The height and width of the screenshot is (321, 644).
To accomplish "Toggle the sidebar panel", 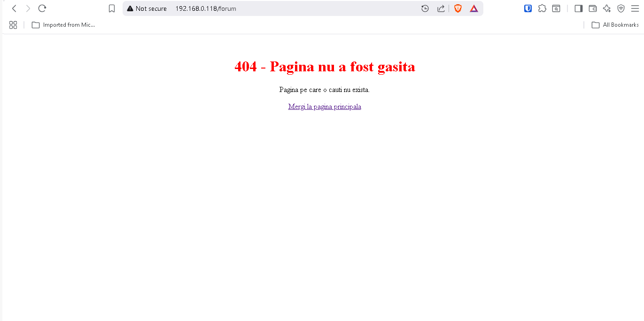I will click(579, 8).
